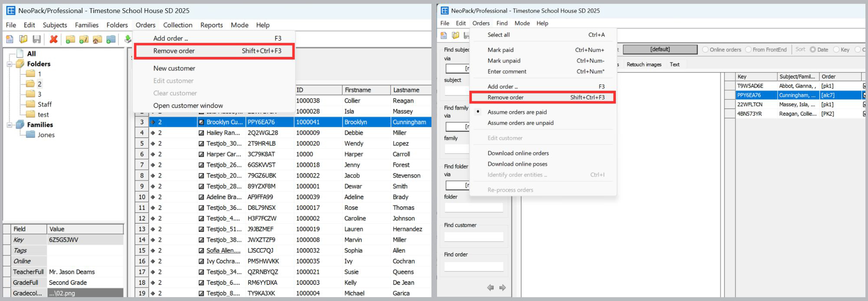The image size is (868, 301).
Task: Click the blue add family folder icon
Action: [111, 39]
